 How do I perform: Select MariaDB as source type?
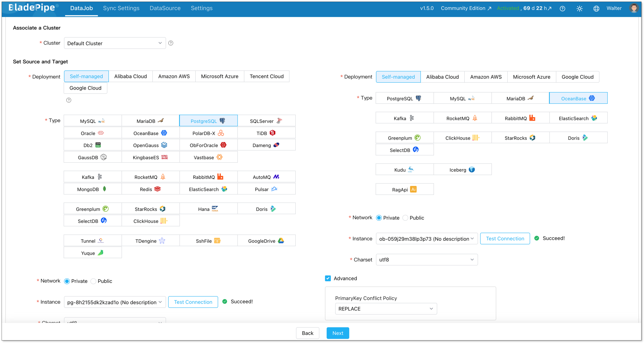pyautogui.click(x=150, y=121)
